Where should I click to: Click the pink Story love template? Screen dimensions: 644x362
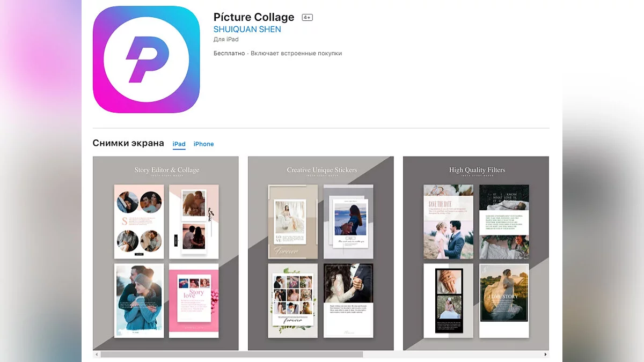click(x=194, y=300)
